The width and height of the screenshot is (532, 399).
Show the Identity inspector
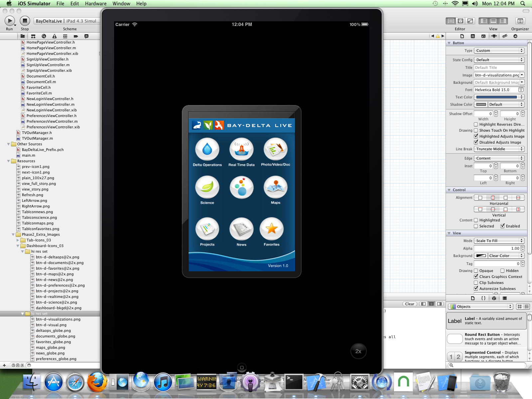tap(483, 36)
